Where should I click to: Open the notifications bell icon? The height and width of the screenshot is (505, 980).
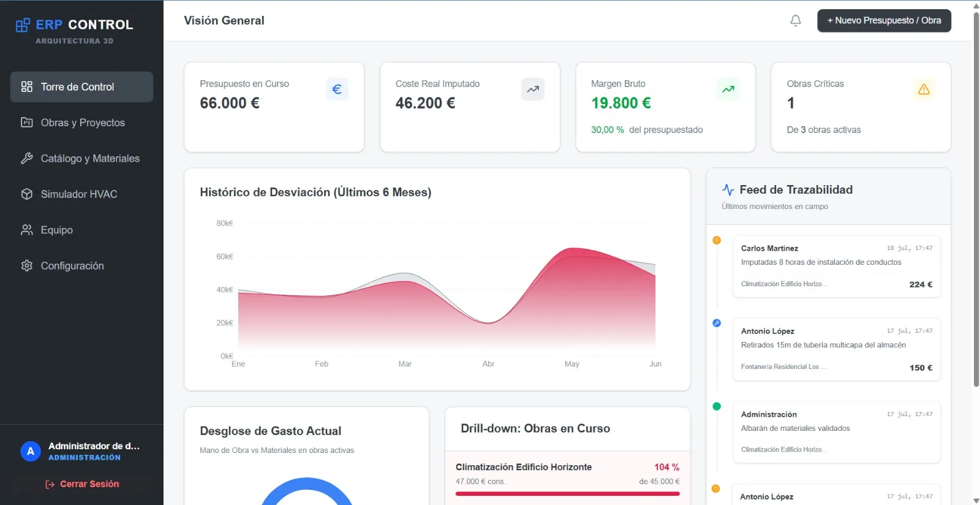coord(795,21)
